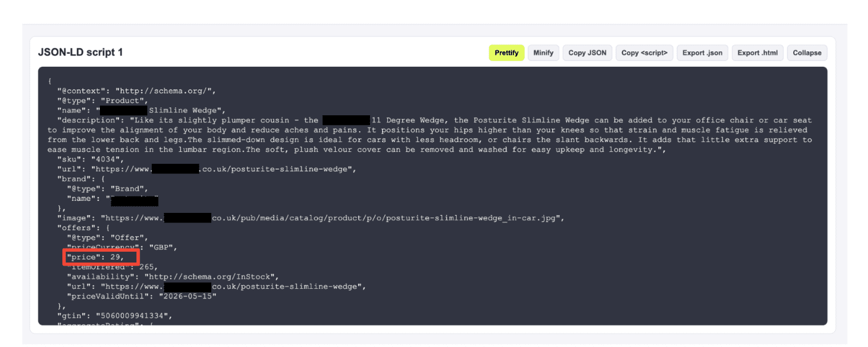Click the Copy <script> button
Image resolution: width=868 pixels, height=347 pixels.
point(644,53)
